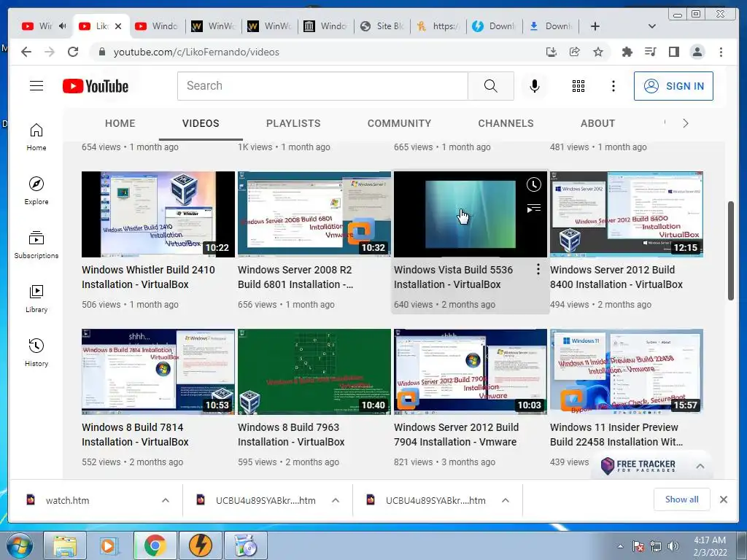This screenshot has height=560, width=747.
Task: Open the YouTube guide hamburger menu
Action: click(36, 86)
